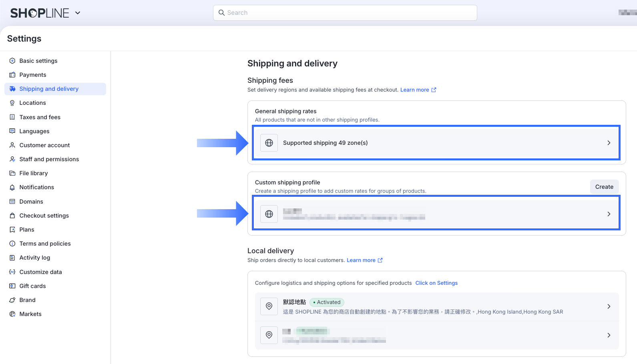
Task: Expand the Supported shipping 49 zones row
Action: click(x=609, y=143)
